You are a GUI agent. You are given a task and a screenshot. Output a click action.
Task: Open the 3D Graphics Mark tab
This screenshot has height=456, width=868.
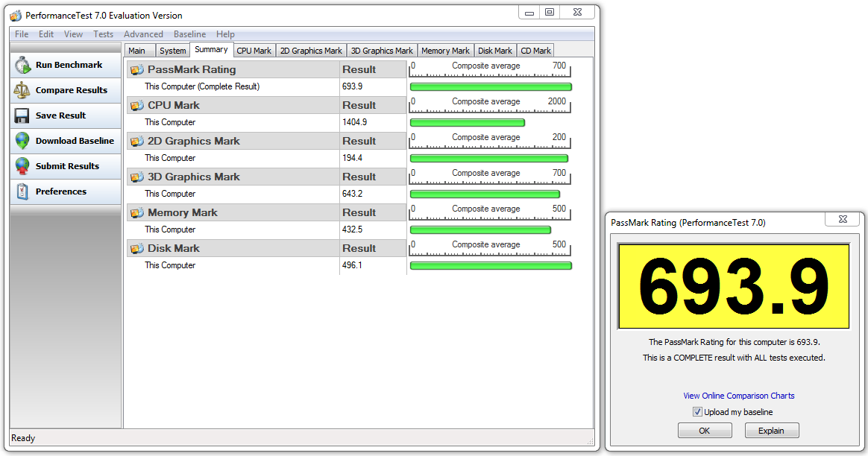tap(382, 51)
